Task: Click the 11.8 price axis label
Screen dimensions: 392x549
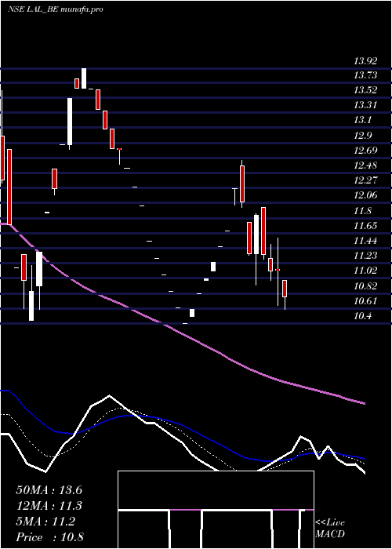Action: [362, 211]
